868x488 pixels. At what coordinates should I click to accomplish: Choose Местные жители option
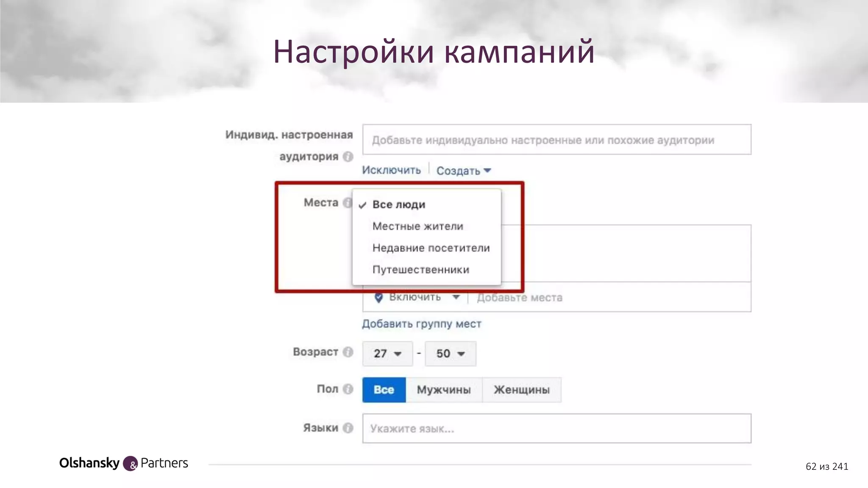(426, 226)
